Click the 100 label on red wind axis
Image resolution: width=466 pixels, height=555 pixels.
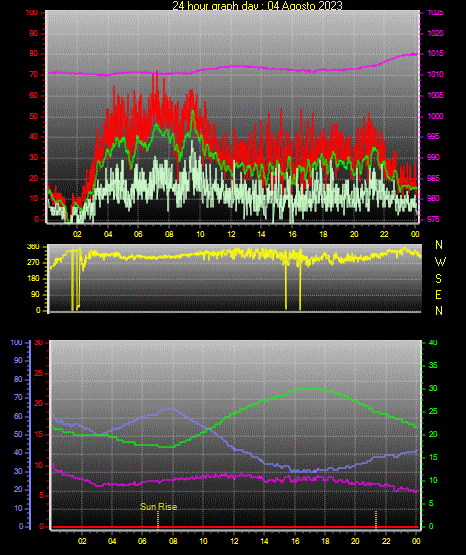tap(32, 12)
